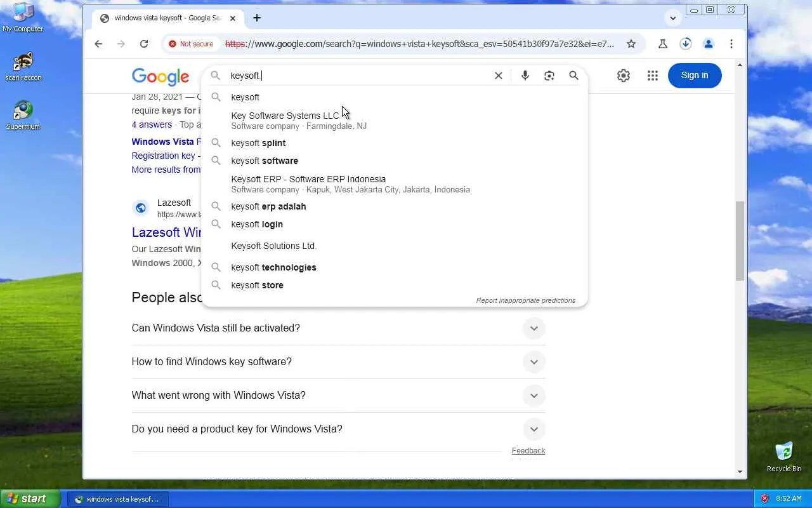The width and height of the screenshot is (812, 508).
Task: Open the browser downloads icon
Action: tap(686, 44)
